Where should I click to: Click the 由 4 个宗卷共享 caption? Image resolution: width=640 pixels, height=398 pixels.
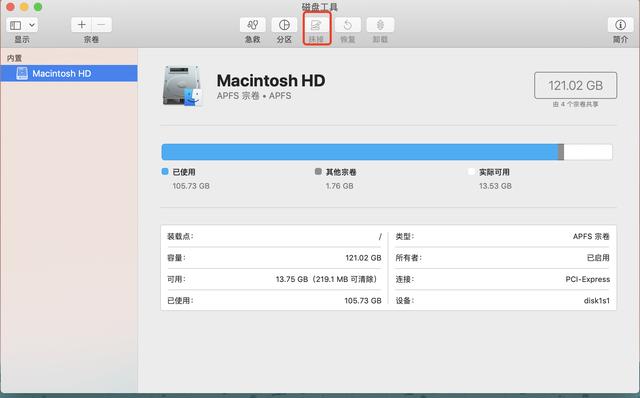pyautogui.click(x=576, y=105)
